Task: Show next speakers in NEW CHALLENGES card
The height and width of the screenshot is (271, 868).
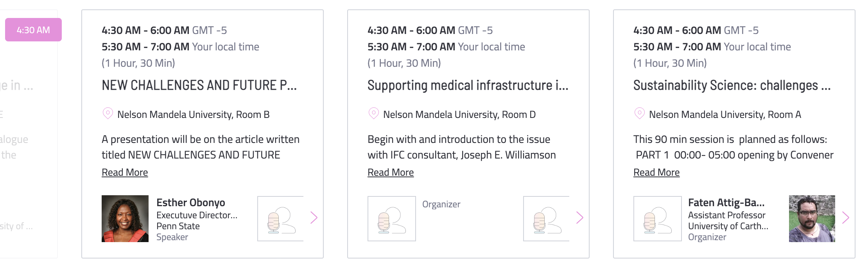Action: pyautogui.click(x=314, y=218)
